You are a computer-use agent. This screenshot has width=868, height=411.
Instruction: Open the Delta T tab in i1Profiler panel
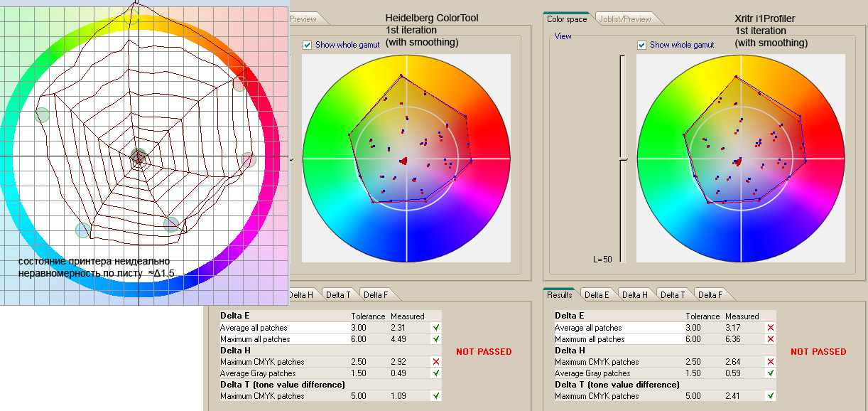pos(672,294)
